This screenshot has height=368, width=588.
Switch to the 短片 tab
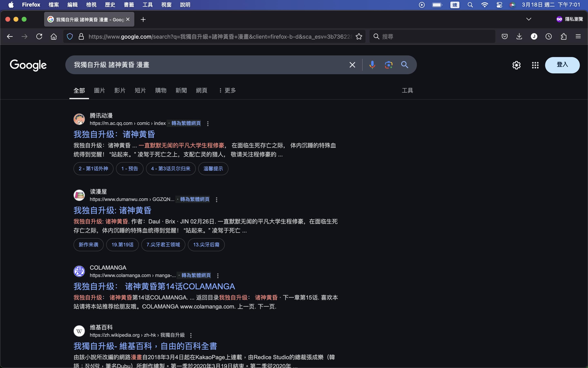tap(140, 91)
